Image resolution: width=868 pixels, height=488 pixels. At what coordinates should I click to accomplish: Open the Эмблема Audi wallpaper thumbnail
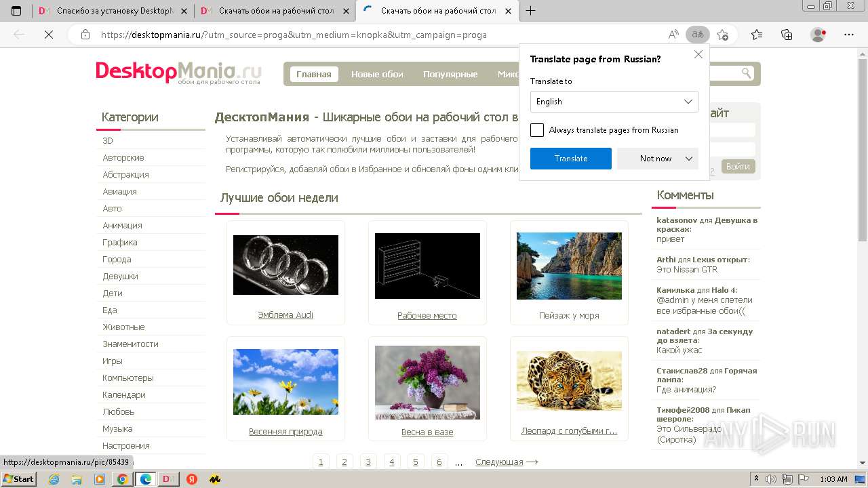285,264
